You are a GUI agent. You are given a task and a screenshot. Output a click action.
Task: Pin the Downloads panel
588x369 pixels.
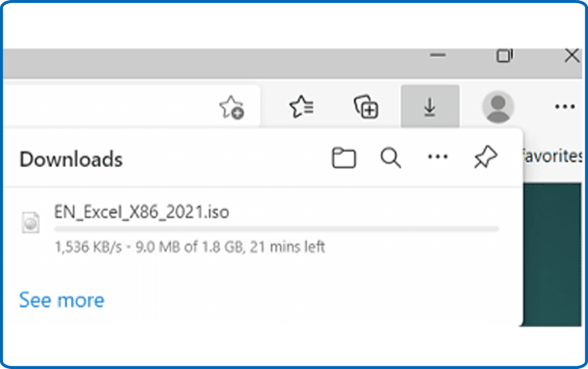tap(485, 159)
